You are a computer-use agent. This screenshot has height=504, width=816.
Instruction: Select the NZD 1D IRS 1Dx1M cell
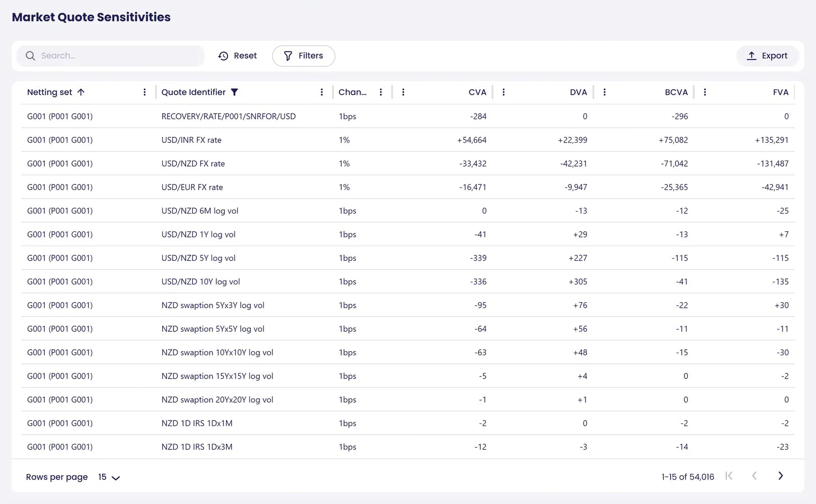(x=197, y=423)
